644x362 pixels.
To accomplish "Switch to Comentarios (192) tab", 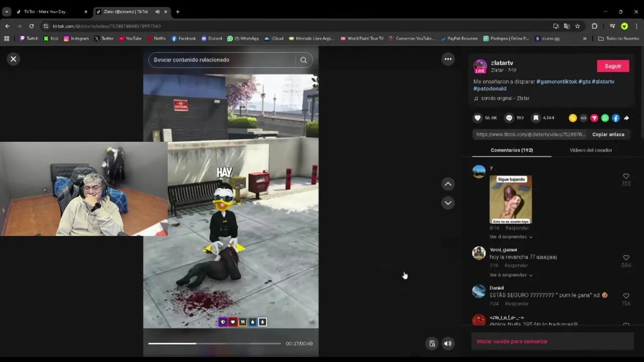I will pos(512,150).
